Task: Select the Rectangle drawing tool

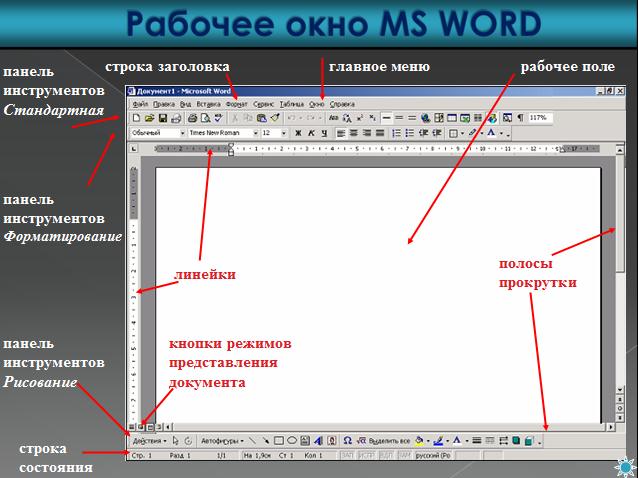Action: tap(279, 441)
